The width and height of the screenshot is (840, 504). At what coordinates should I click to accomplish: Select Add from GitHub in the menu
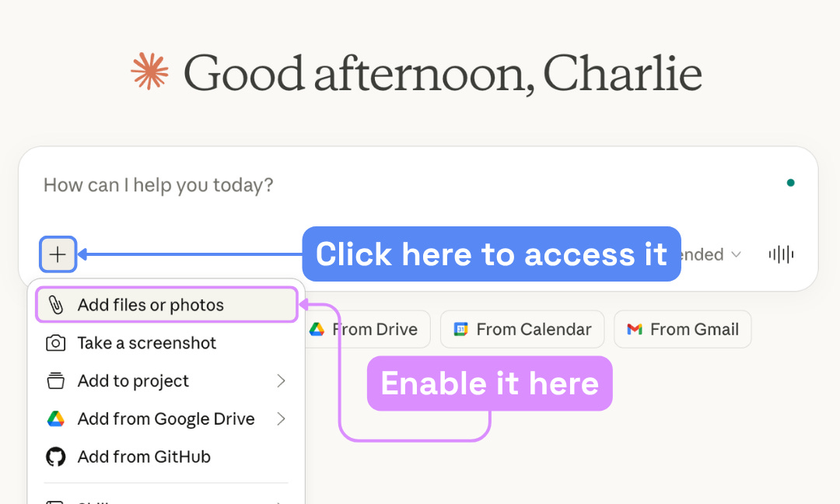pyautogui.click(x=144, y=457)
